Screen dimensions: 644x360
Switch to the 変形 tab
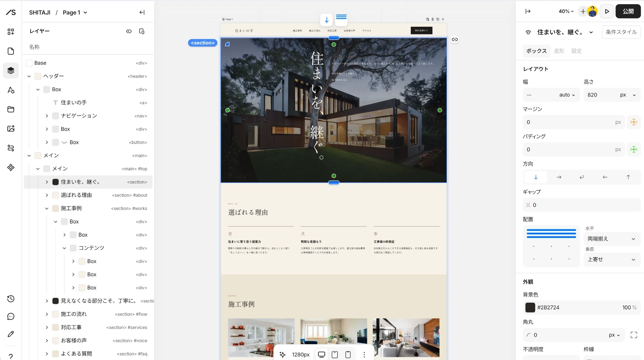[x=559, y=51]
